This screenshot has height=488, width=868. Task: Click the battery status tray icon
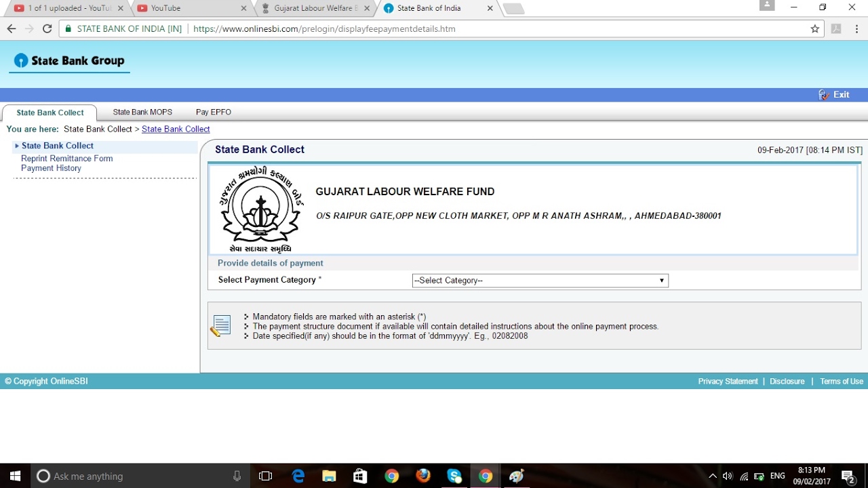pyautogui.click(x=759, y=476)
